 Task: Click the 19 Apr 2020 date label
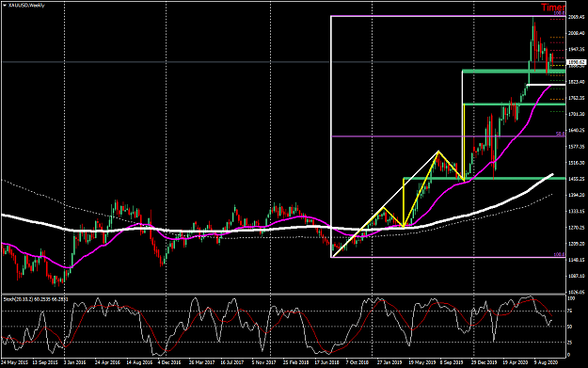(516, 362)
